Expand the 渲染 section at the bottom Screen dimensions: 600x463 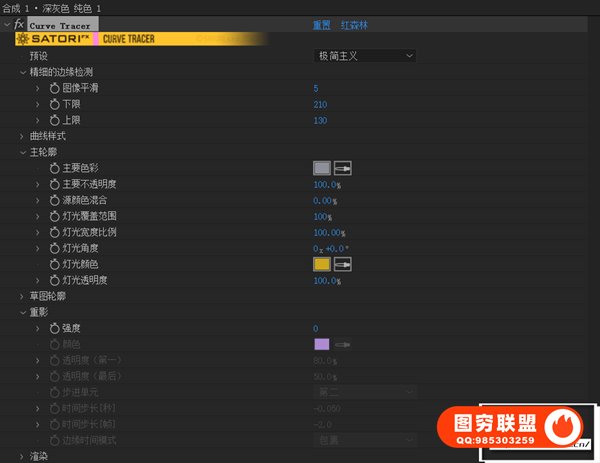point(22,456)
